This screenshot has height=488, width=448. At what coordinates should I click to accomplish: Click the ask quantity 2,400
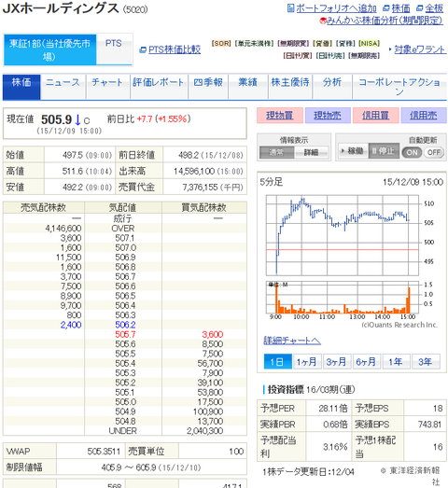tap(71, 325)
